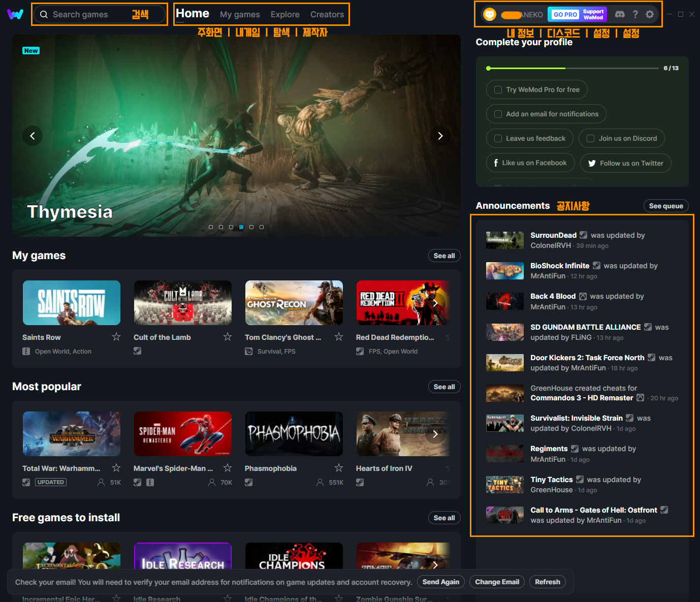The width and height of the screenshot is (700, 602).
Task: Click the Twitter bird icon
Action: click(592, 164)
